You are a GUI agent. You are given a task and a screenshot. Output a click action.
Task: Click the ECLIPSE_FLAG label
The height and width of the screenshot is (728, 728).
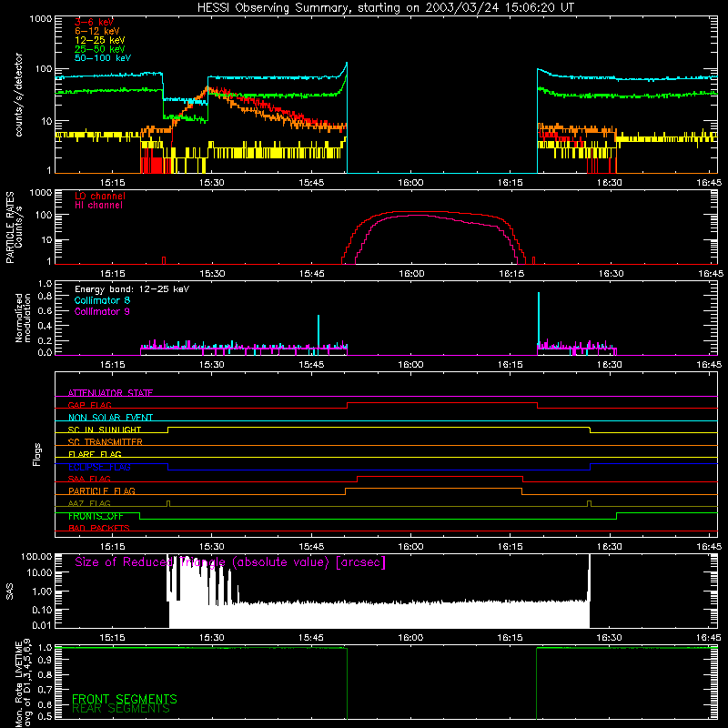(x=99, y=467)
